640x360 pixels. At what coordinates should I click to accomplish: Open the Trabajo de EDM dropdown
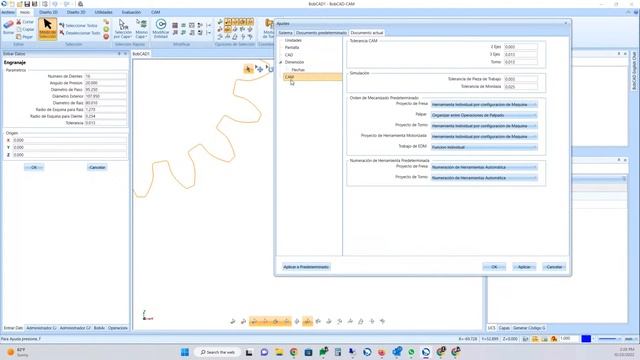(484, 147)
